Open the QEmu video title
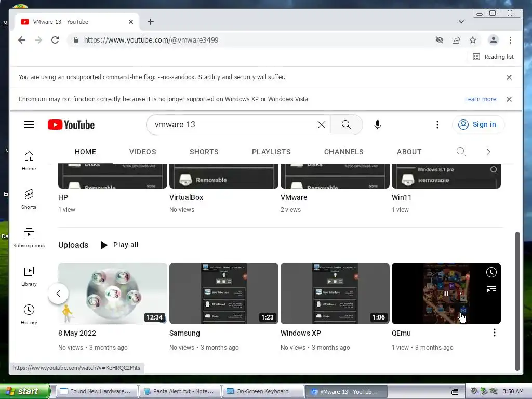This screenshot has width=532, height=399. [401, 333]
